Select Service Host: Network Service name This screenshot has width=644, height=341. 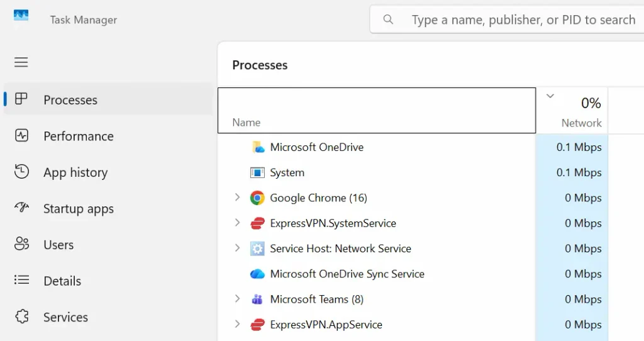pyautogui.click(x=340, y=249)
